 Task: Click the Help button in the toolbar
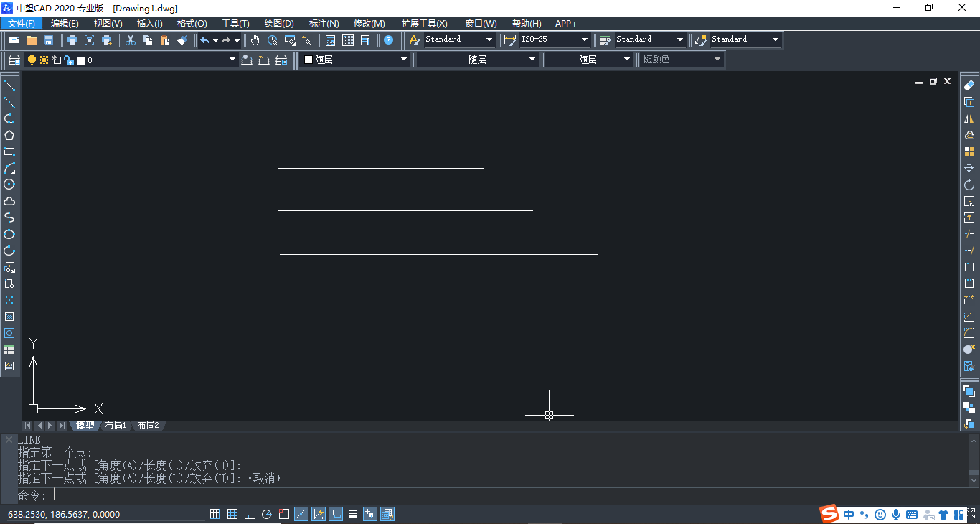point(389,40)
